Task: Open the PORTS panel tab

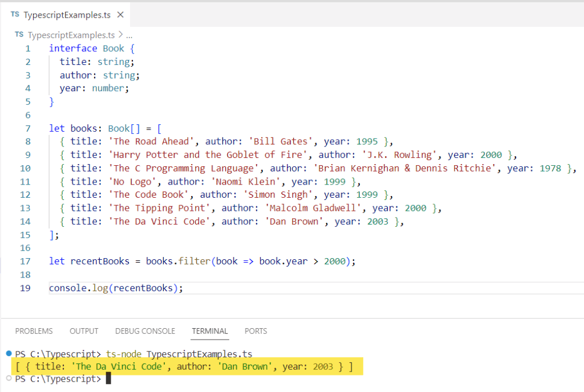Action: click(256, 331)
